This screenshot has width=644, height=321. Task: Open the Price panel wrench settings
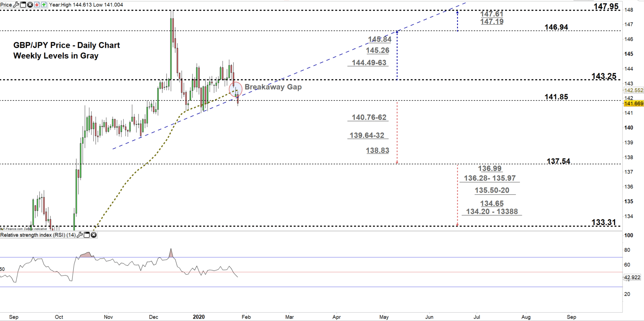pyautogui.click(x=16, y=5)
